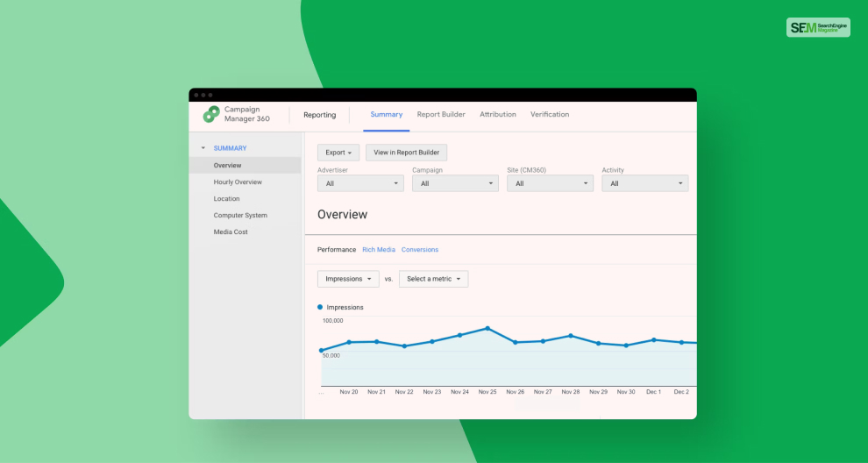
Task: Click the Nov 20 axis label
Action: (x=349, y=392)
